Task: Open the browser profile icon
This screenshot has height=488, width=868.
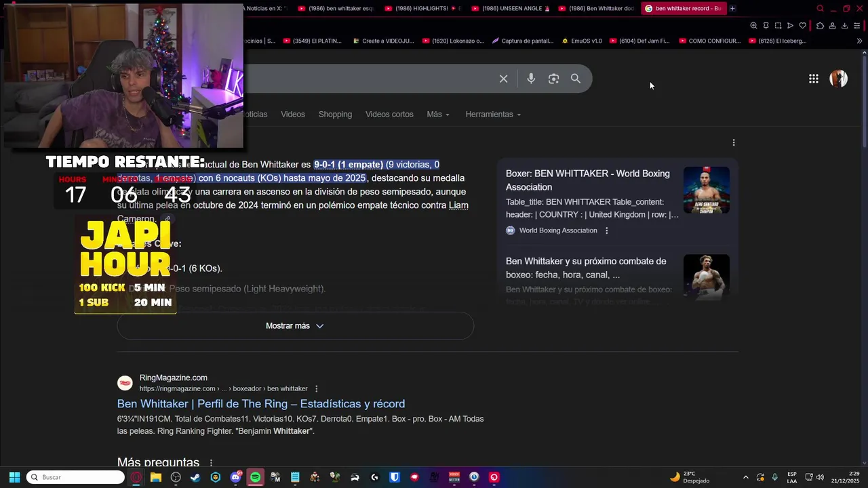Action: pyautogui.click(x=832, y=26)
